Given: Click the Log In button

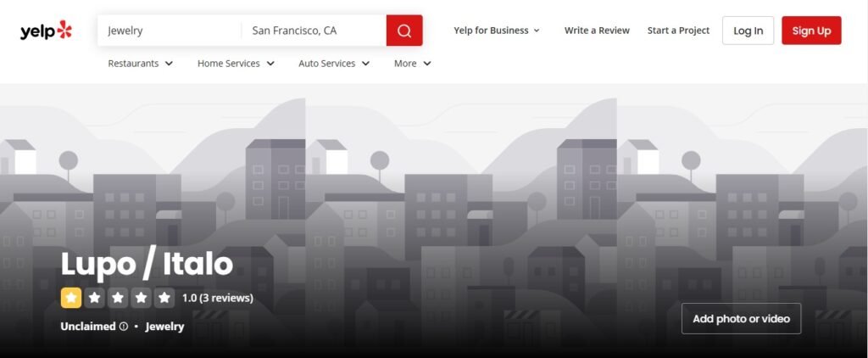Looking at the screenshot, I should 748,31.
